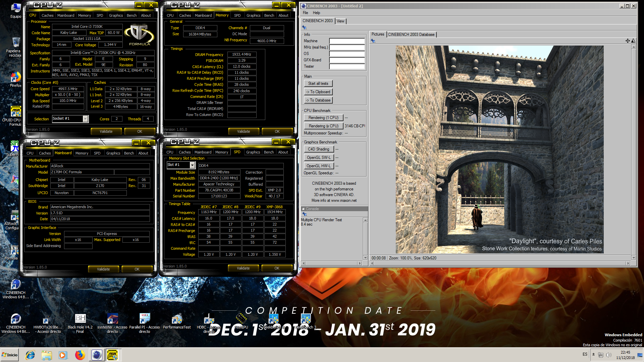Launch the TestCPU chip icon

click(x=241, y=321)
